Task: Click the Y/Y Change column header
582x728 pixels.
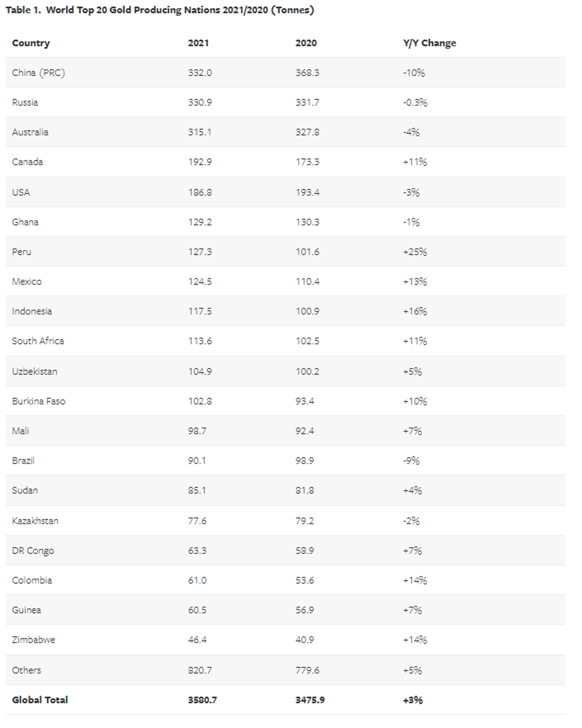Action: point(429,43)
